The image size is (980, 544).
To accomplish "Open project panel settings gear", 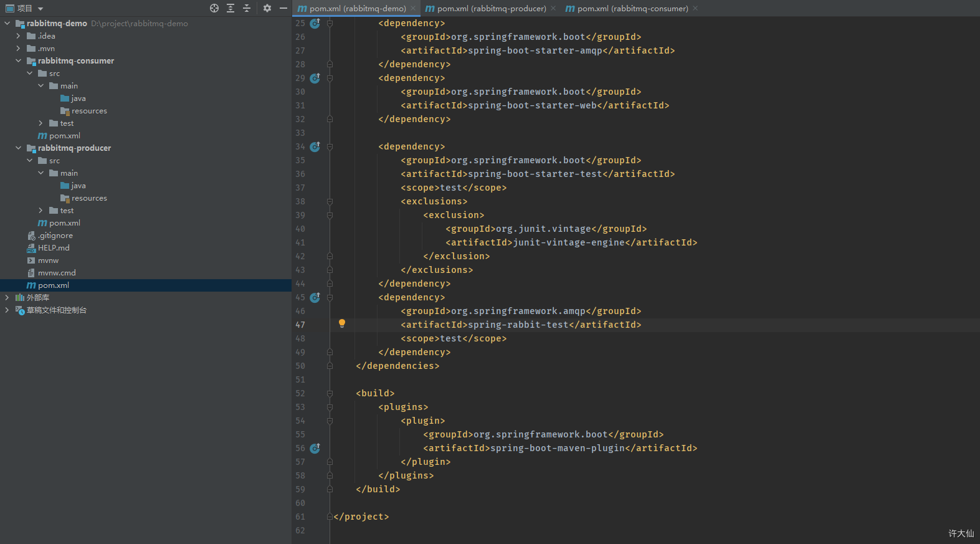I will 267,8.
